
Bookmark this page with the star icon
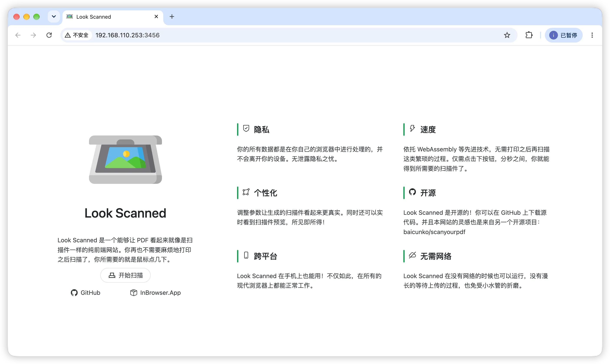(507, 35)
